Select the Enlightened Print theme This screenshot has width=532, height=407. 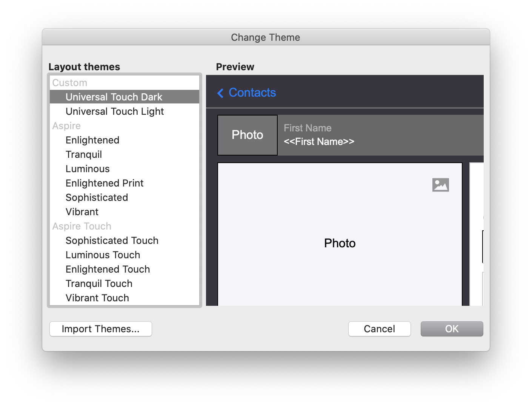pos(105,183)
